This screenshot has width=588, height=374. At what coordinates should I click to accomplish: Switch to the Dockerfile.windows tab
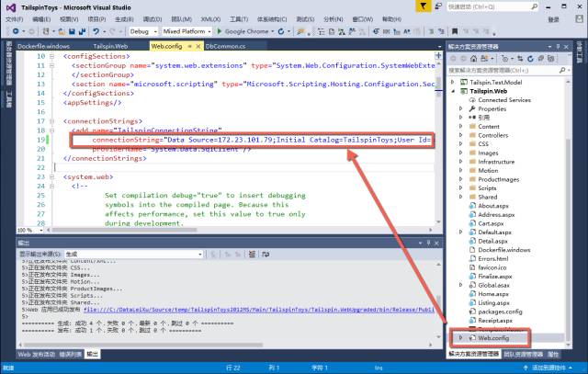[x=43, y=46]
